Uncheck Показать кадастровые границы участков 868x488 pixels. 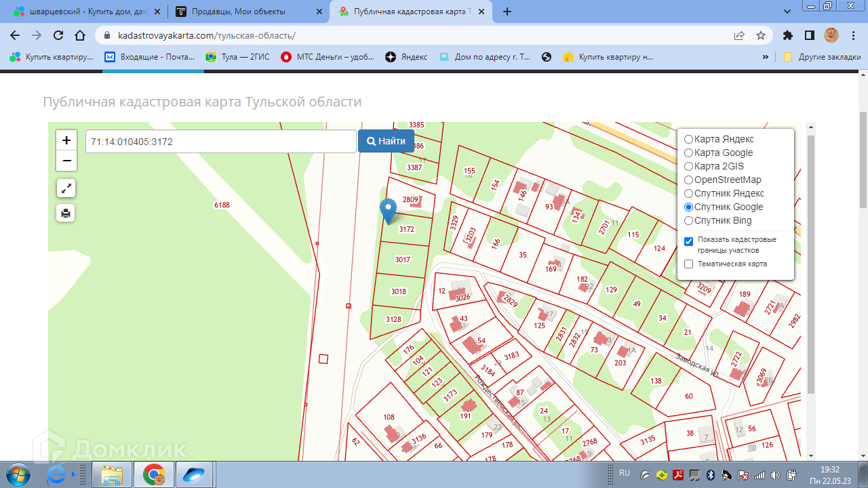pos(689,241)
